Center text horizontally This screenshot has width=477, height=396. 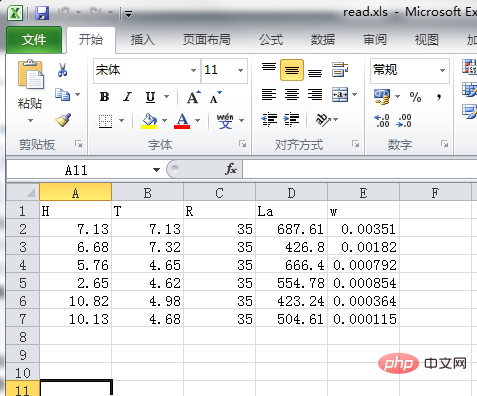click(x=292, y=95)
